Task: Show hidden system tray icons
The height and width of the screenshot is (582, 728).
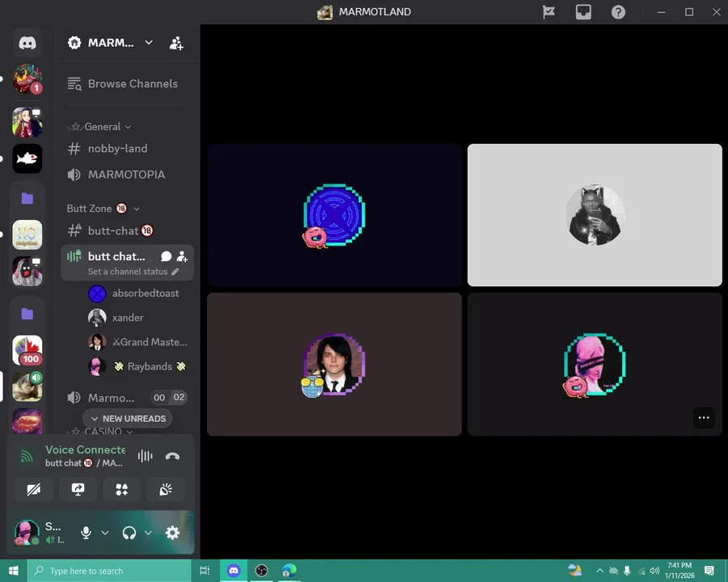Action: 599,571
